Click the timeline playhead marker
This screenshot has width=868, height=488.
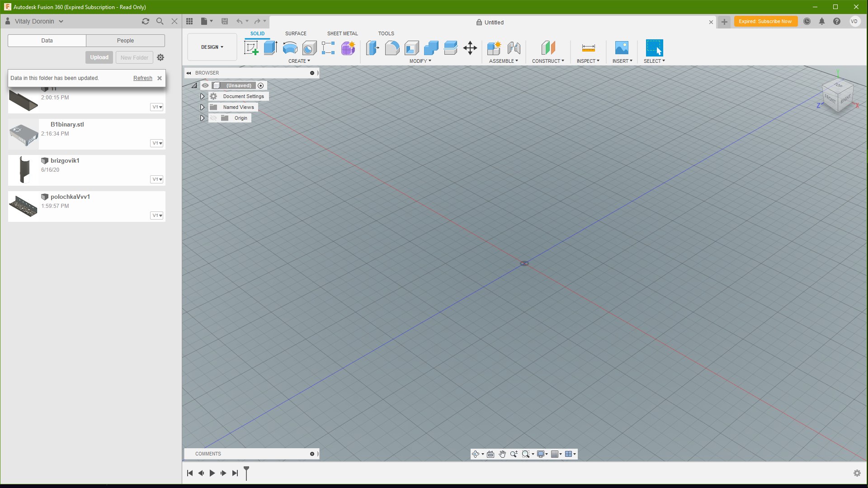[x=246, y=473]
